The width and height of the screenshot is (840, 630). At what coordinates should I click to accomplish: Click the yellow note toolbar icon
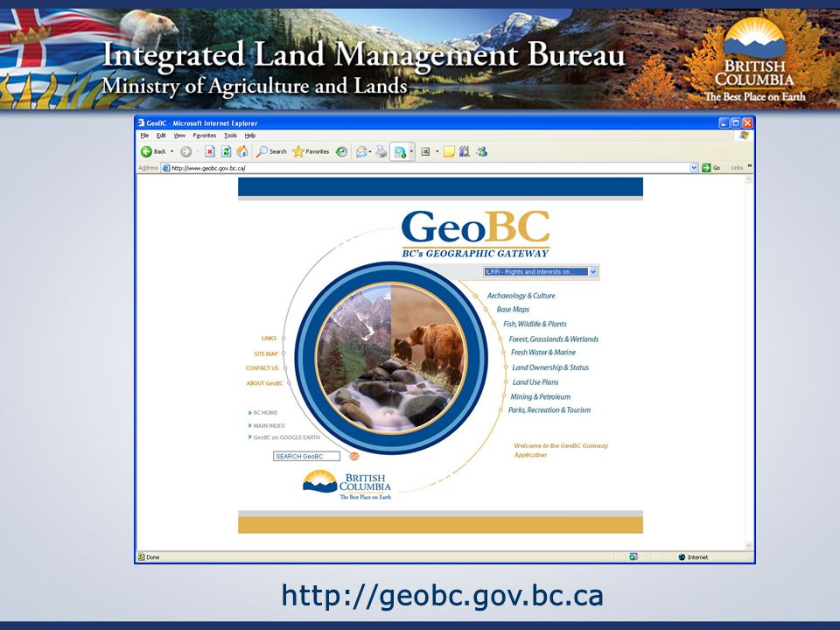pos(449,151)
